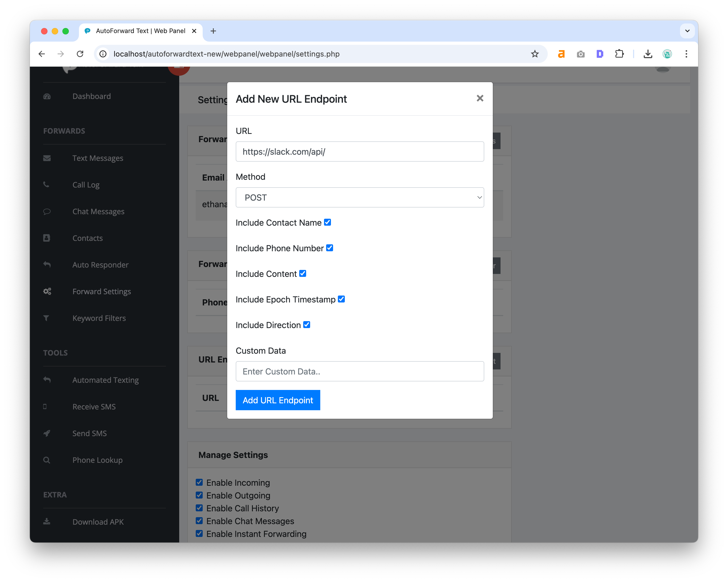Click the Phone Lookup magnifier icon

(47, 460)
